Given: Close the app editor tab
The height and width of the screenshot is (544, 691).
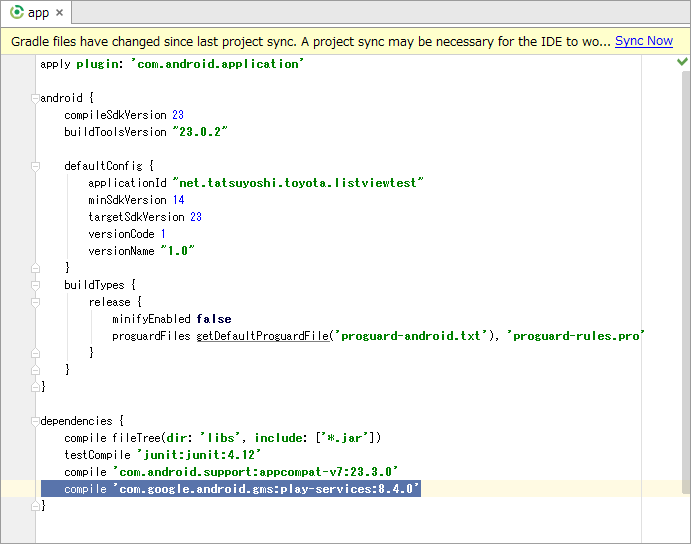Looking at the screenshot, I should 59,13.
